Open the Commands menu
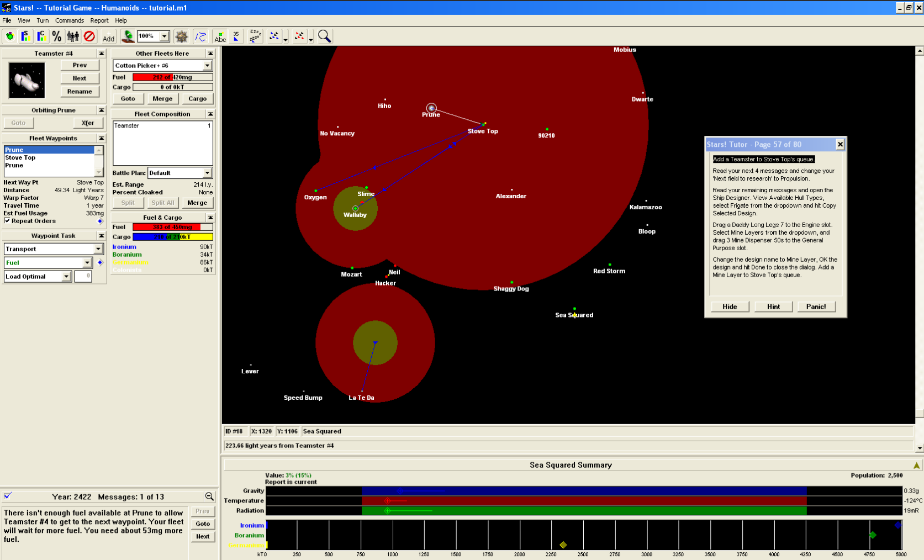924x560 pixels. click(x=69, y=20)
